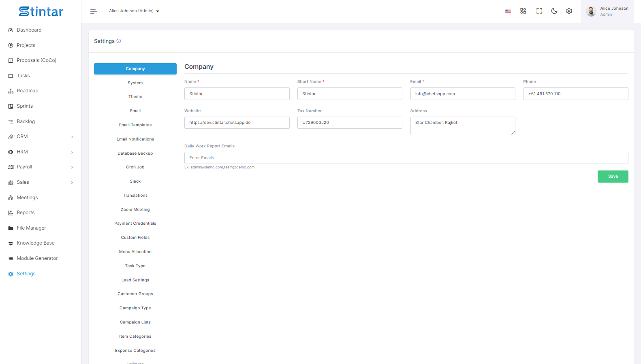Click Alice Johnson's avatar photo

591,11
